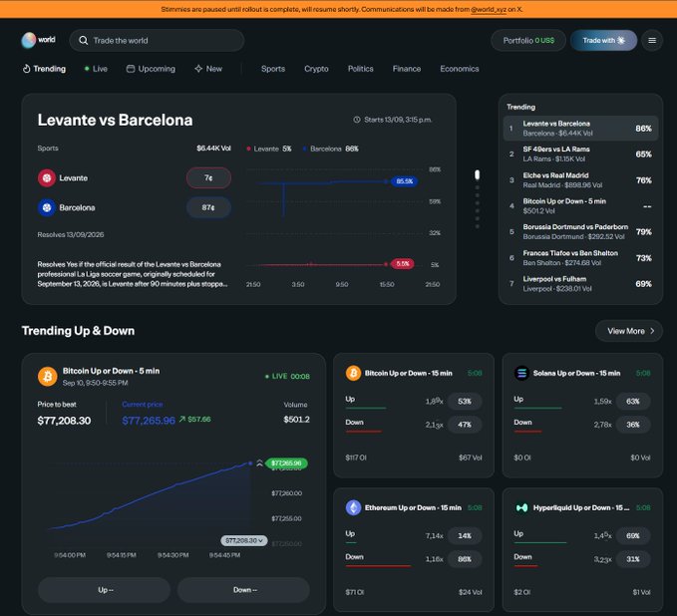Screen dimensions: 677x616
Task: Click the 5.5% Levante chart label
Action: tap(403, 264)
